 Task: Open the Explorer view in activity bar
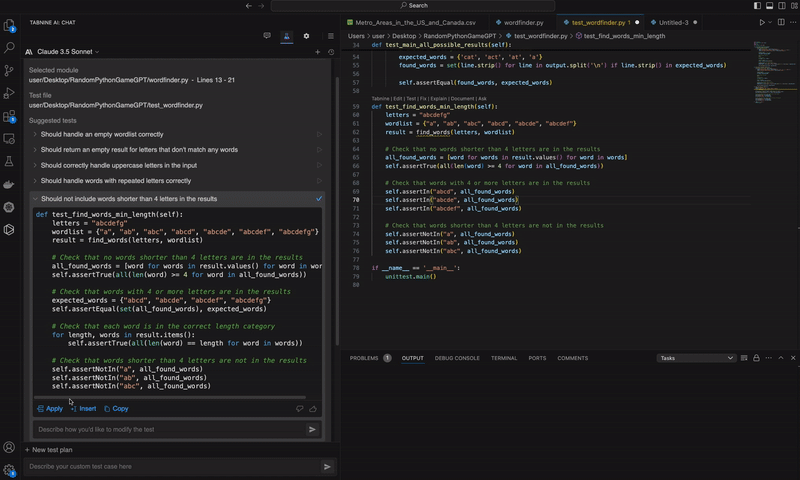[9, 25]
